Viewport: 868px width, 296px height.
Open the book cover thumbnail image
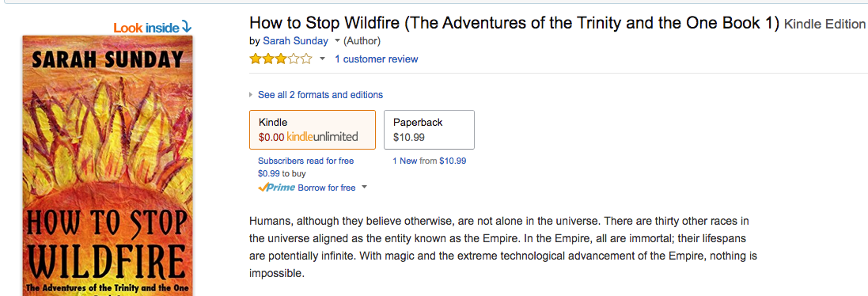tap(108, 165)
